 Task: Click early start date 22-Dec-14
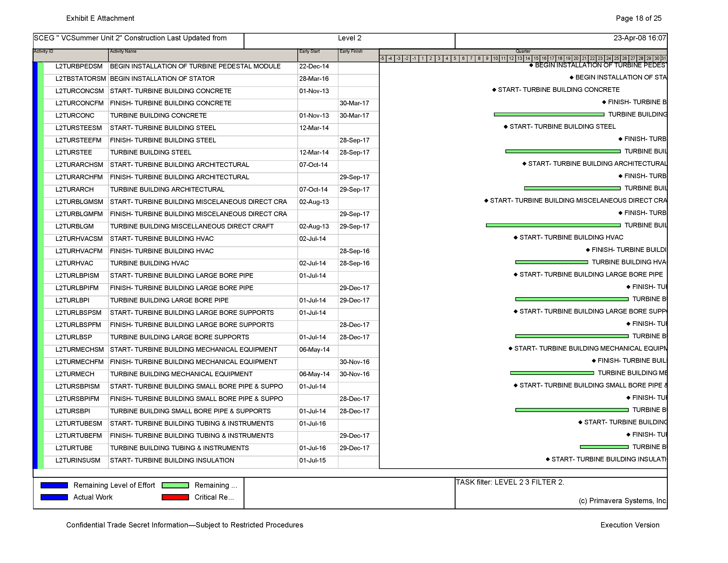point(314,66)
